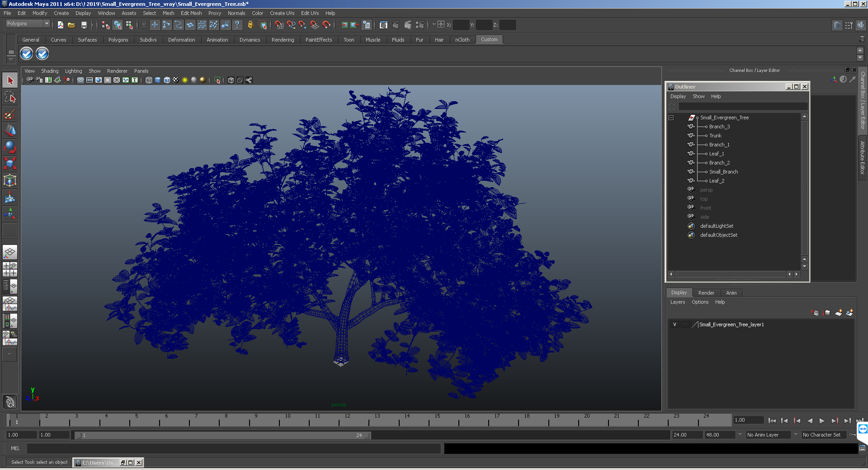
Task: Go to the start of the playback range
Action: (772, 421)
